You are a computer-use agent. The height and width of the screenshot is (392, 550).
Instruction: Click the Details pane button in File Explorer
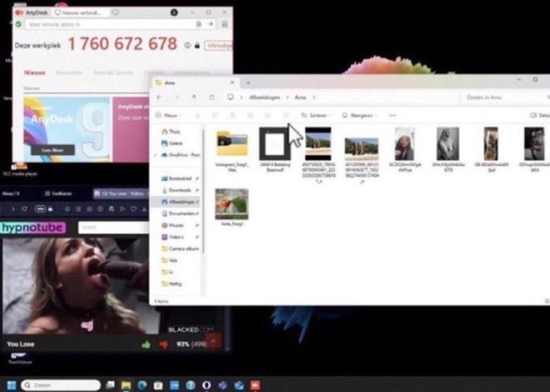pos(539,115)
